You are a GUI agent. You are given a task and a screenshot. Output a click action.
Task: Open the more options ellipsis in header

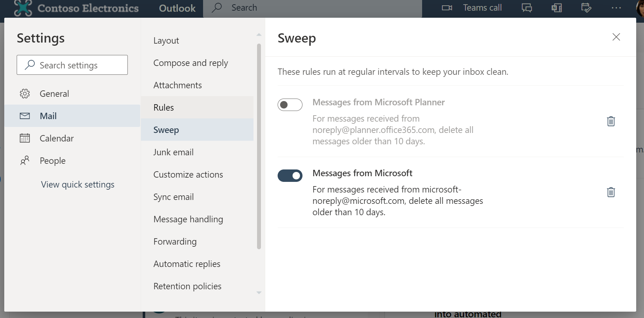click(616, 8)
